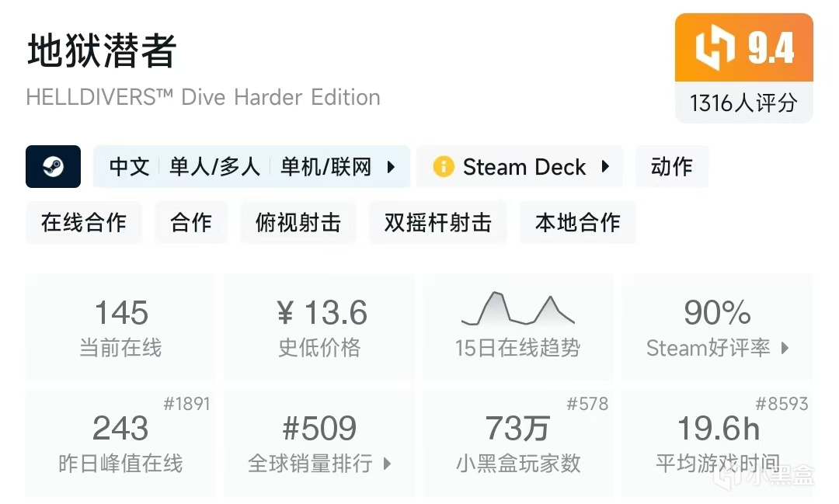Open Steam好评率 details arrow
The height and width of the screenshot is (504, 839).
[785, 348]
